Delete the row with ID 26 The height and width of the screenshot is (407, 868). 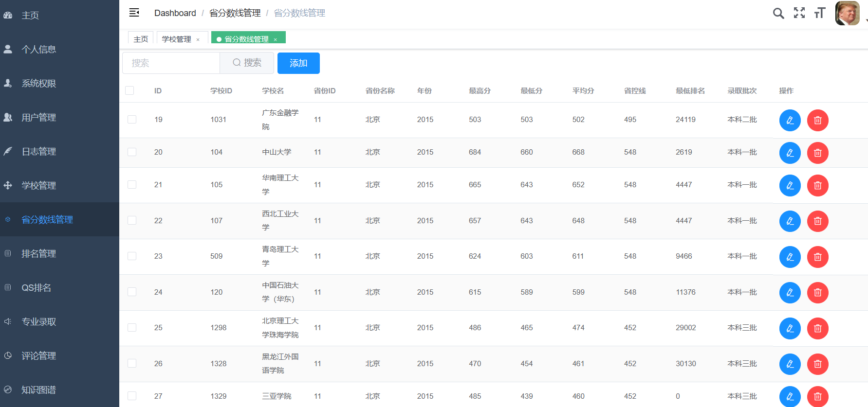click(818, 364)
